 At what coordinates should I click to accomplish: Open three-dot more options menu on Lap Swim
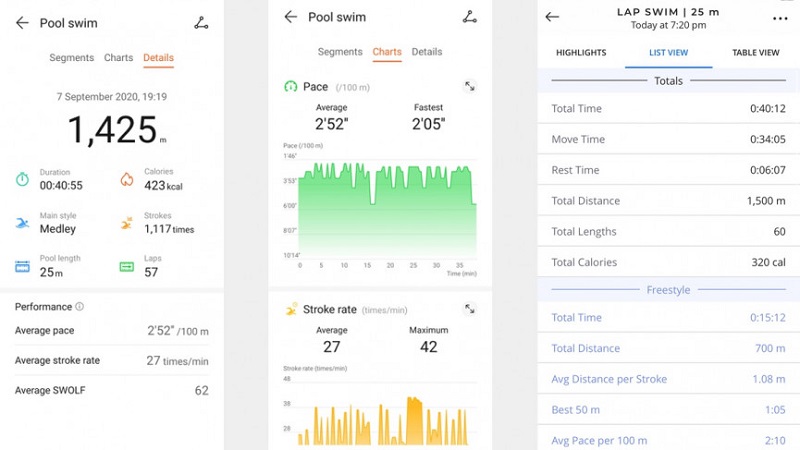pos(780,18)
